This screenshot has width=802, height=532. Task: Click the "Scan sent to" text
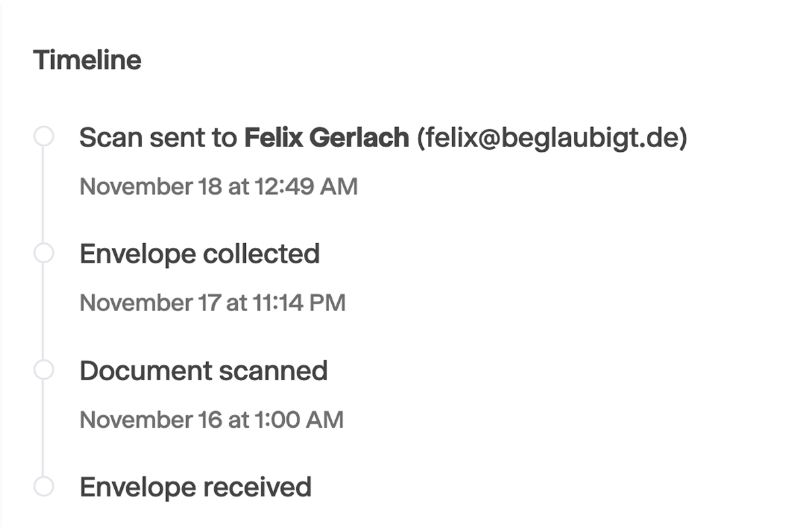pos(159,138)
